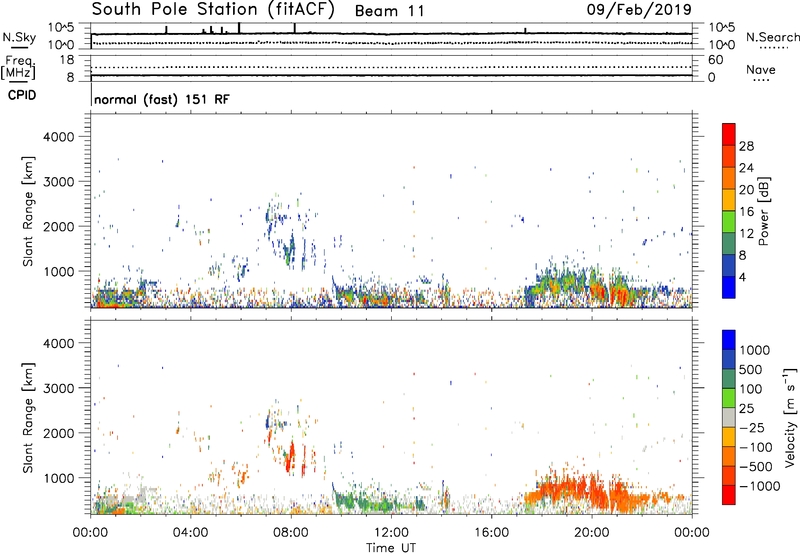The width and height of the screenshot is (800, 554).
Task: Click the red velocity burst near 08:00
Action: point(290,458)
